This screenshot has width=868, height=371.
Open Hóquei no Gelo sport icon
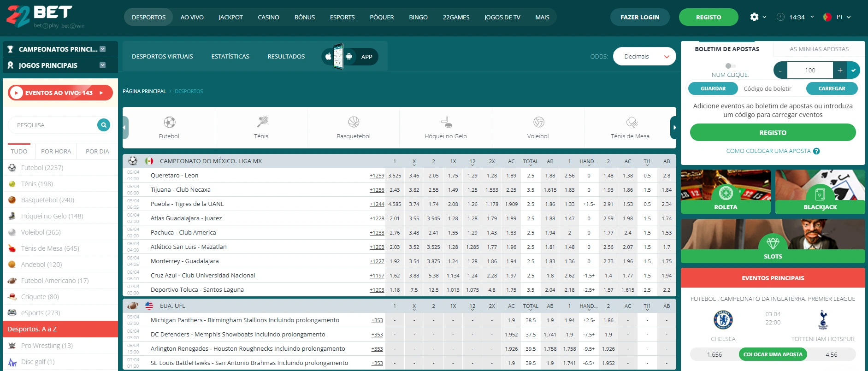pos(446,122)
